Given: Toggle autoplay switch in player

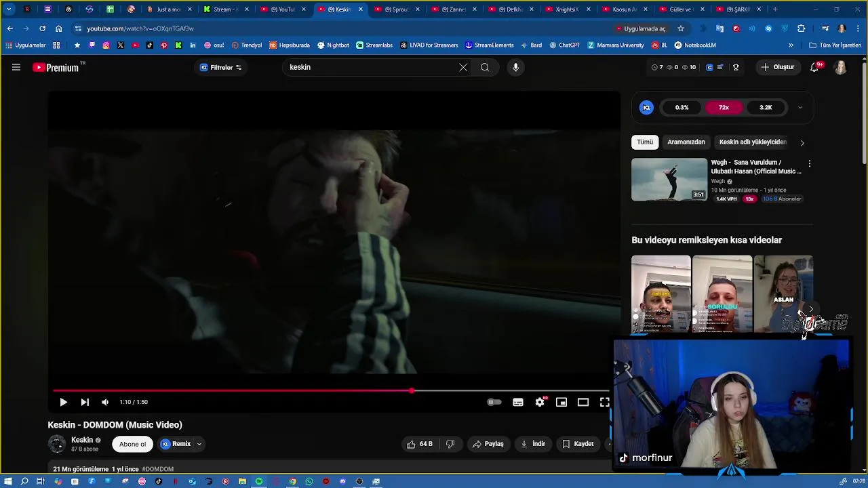Looking at the screenshot, I should 494,402.
